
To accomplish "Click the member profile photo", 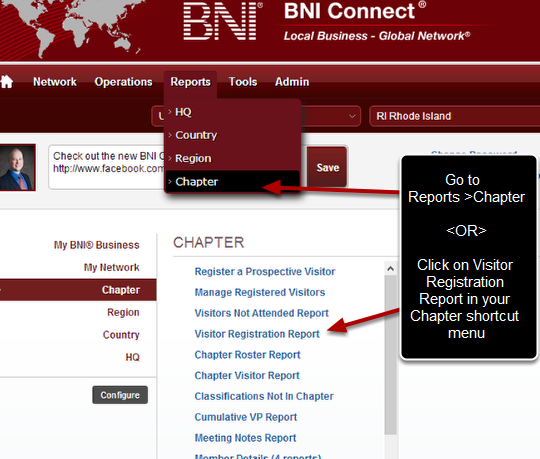I will (x=18, y=167).
